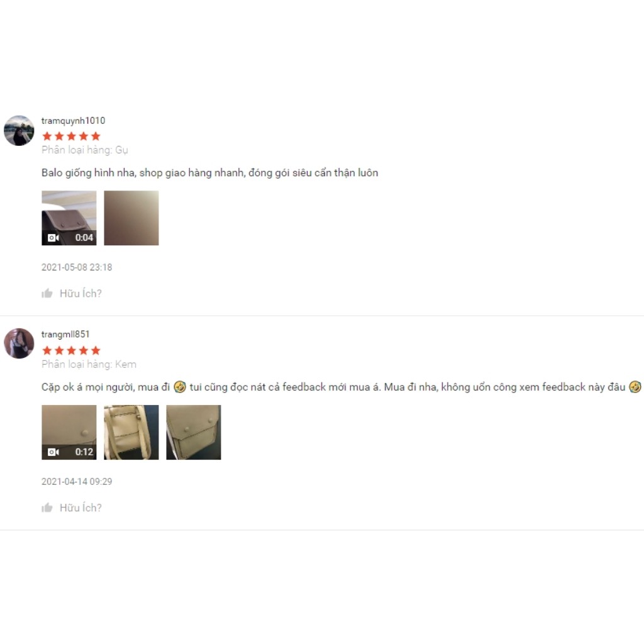The width and height of the screenshot is (644, 644).
Task: Click the five-star rating of trangmll851
Action: click(72, 351)
